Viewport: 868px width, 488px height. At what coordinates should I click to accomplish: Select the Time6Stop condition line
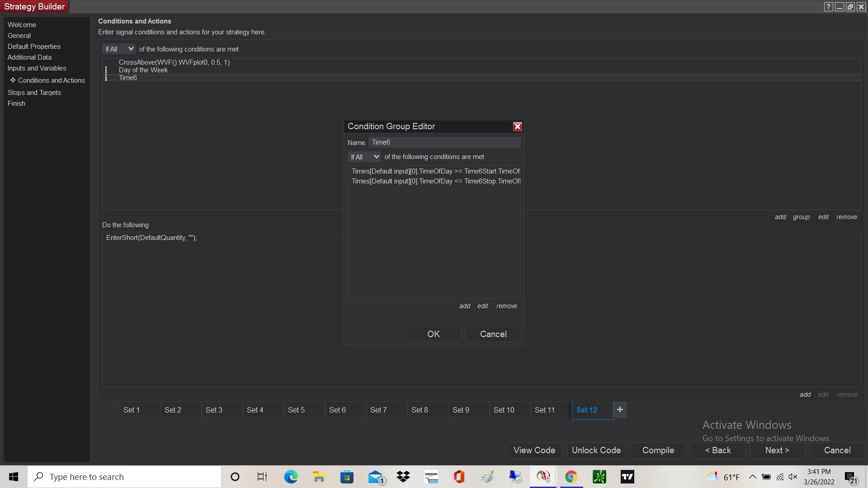[x=435, y=181]
